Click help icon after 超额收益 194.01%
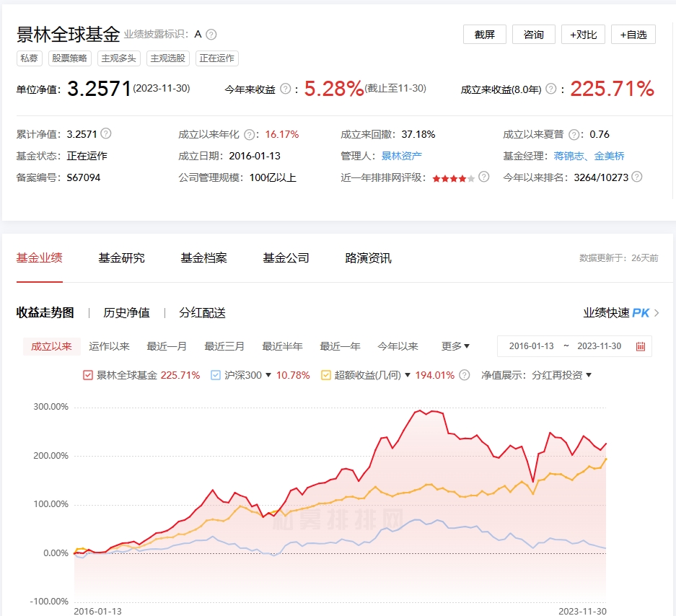676x616 pixels. pos(464,375)
